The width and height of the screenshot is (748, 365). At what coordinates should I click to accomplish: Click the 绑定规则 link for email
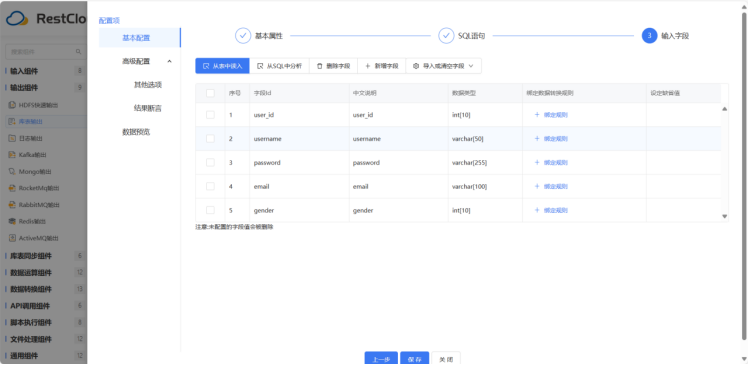pyautogui.click(x=551, y=186)
